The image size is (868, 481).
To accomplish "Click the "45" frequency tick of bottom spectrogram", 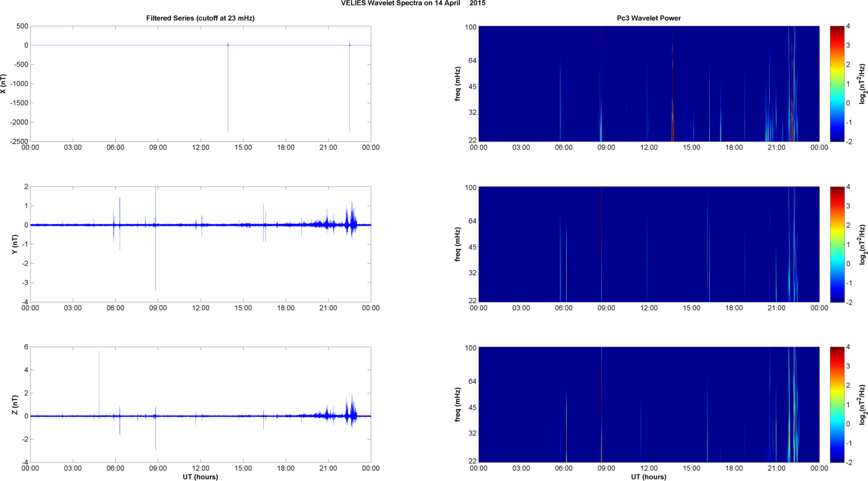I will pyautogui.click(x=472, y=408).
